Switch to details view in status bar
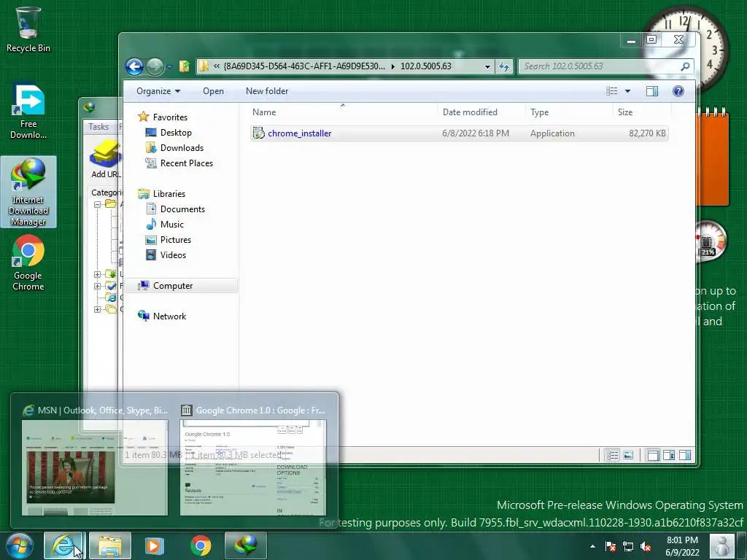The image size is (747, 560). click(x=612, y=455)
